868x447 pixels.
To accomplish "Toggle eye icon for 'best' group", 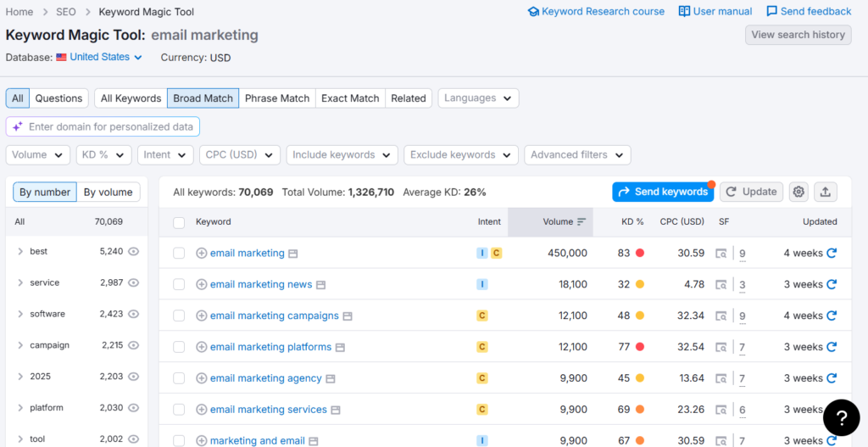I will [133, 251].
